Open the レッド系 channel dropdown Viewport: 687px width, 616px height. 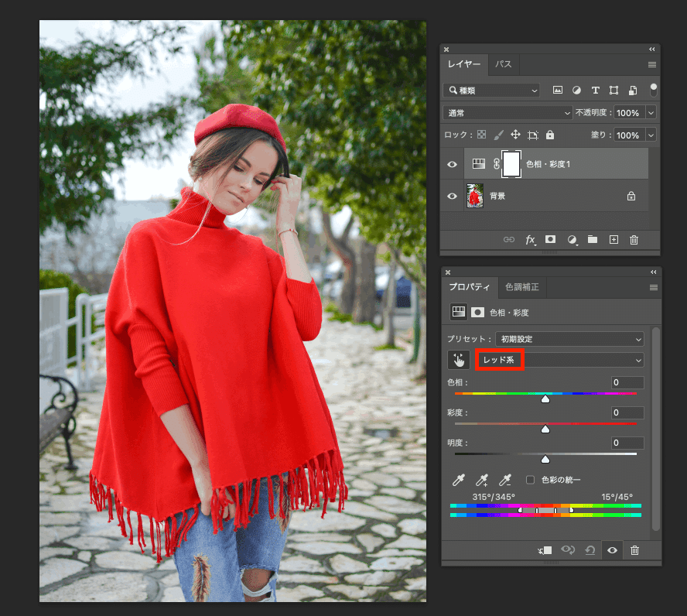(x=560, y=360)
